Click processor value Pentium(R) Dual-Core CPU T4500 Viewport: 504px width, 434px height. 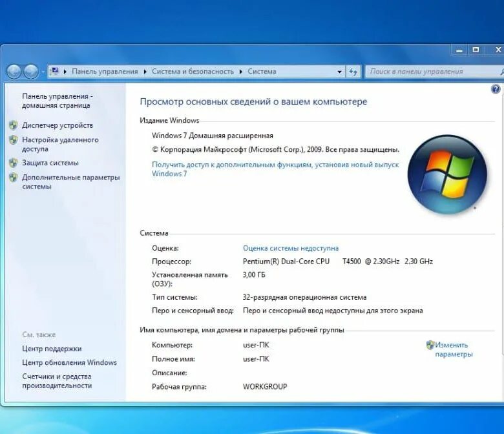[338, 262]
